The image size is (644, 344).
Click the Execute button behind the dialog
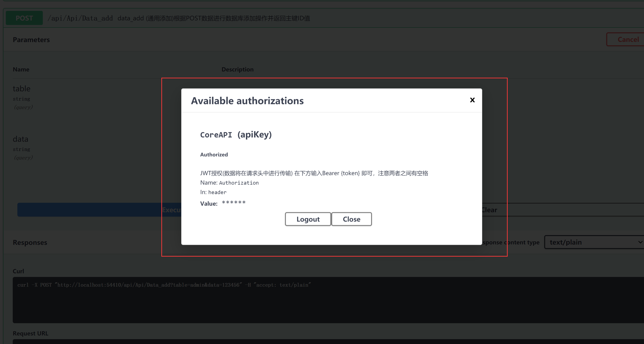point(99,210)
